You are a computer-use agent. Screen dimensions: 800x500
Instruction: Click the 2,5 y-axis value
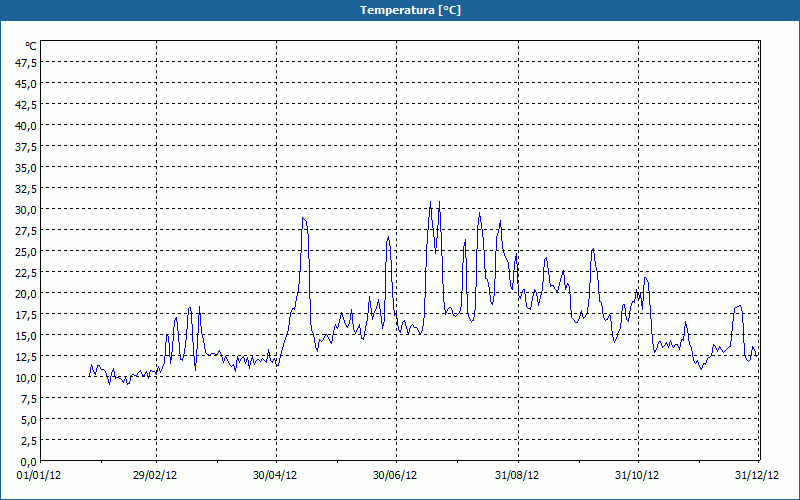point(28,441)
